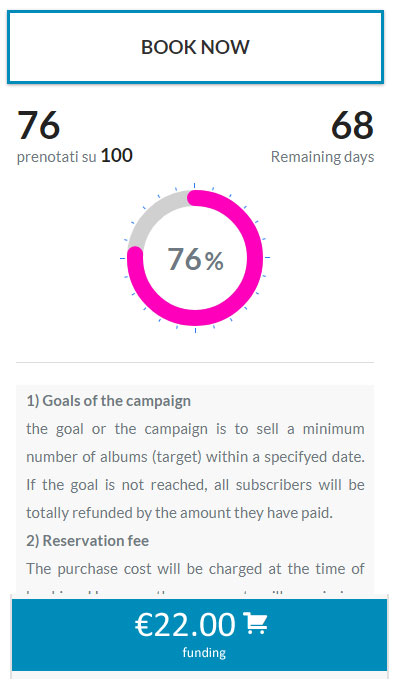Click the 68 remaining days counter
393x683 pixels.
352,125
